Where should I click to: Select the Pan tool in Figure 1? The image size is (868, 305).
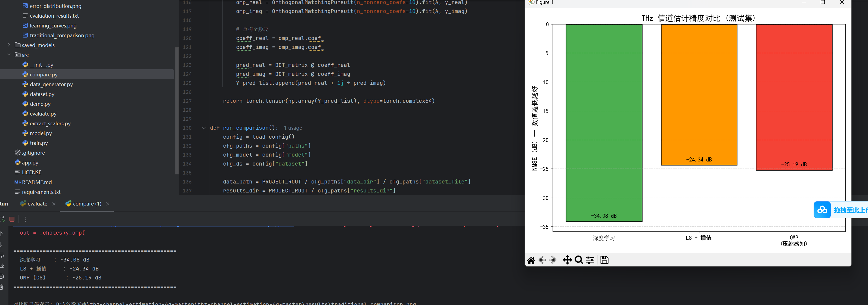(x=568, y=260)
